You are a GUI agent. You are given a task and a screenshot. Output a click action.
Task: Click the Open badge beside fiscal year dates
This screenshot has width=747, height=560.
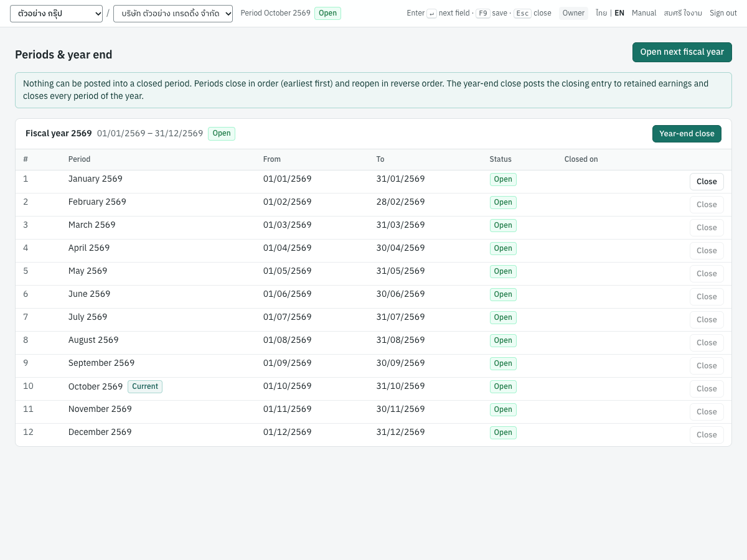(x=222, y=133)
